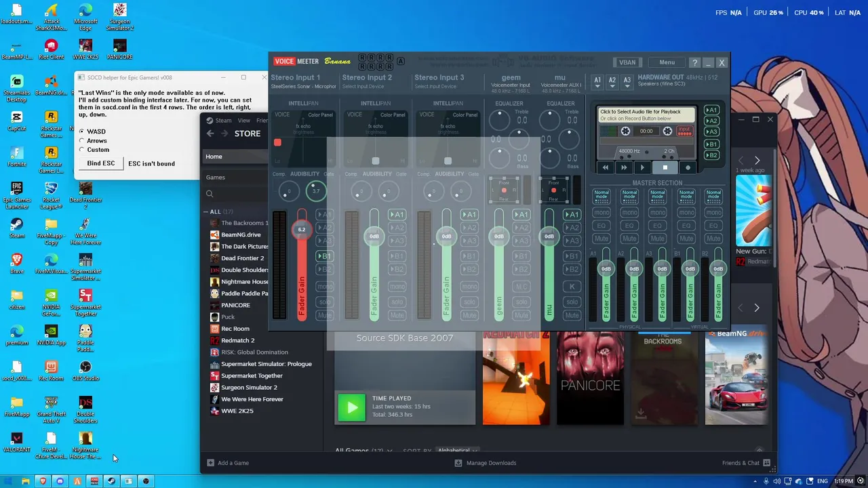Viewport: 868px width, 488px height.
Task: Select the CapCut desktop icon
Action: pos(16,121)
